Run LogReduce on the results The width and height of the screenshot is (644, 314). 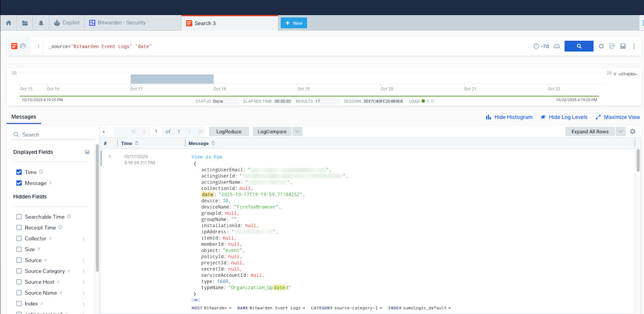pyautogui.click(x=229, y=131)
